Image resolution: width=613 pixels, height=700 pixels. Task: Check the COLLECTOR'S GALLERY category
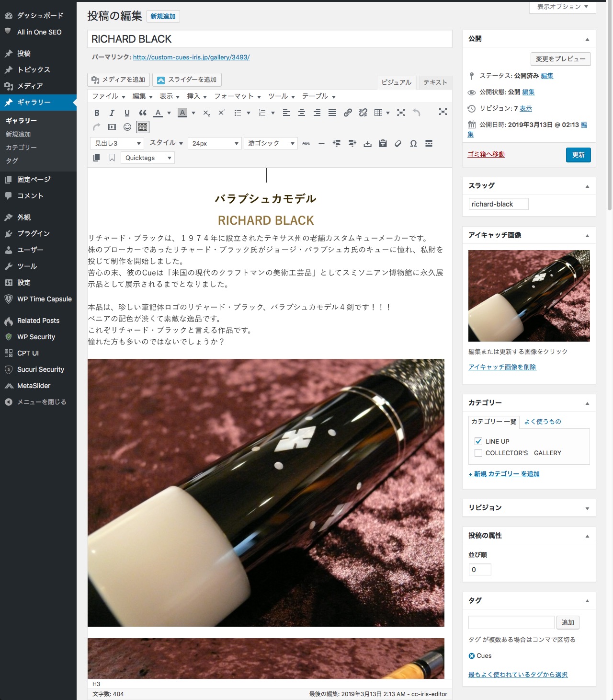[478, 453]
